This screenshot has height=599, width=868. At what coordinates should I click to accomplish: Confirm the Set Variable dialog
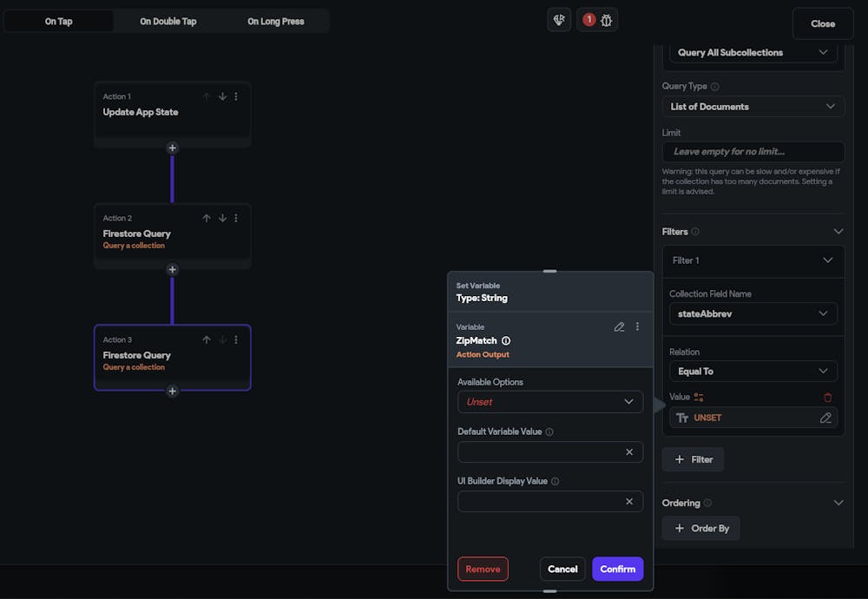click(x=617, y=569)
